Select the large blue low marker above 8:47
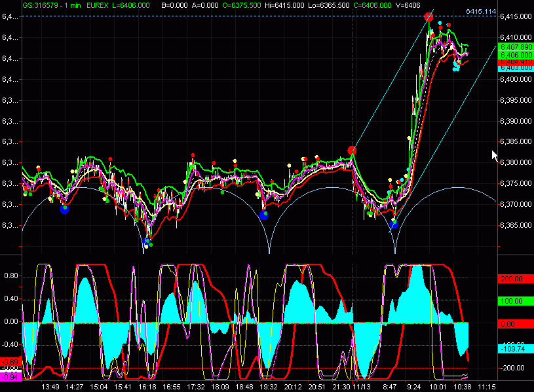Viewport: 534px width, 392px height. coord(394,224)
